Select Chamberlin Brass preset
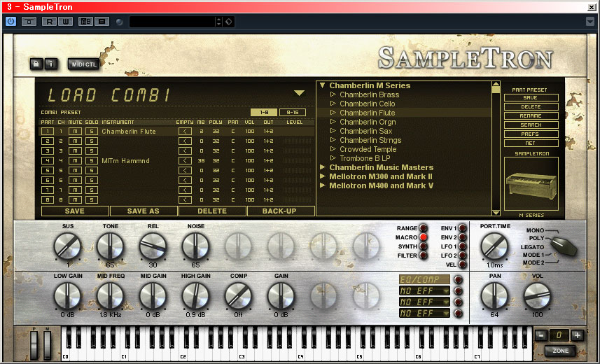This screenshot has height=364, width=600. pyautogui.click(x=369, y=94)
